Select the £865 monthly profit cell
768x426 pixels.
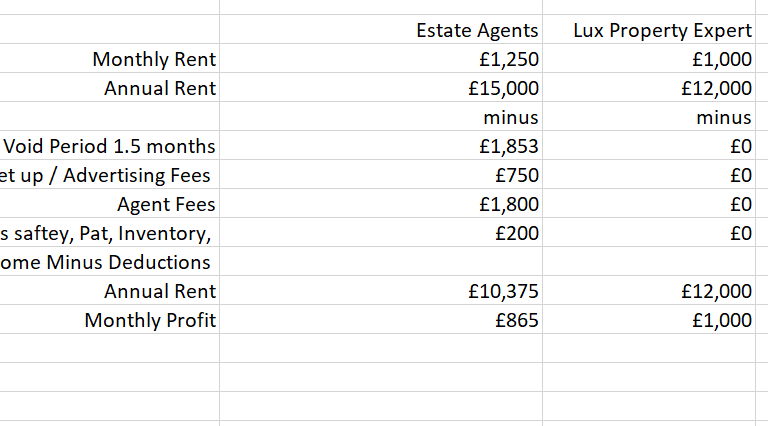click(x=517, y=321)
